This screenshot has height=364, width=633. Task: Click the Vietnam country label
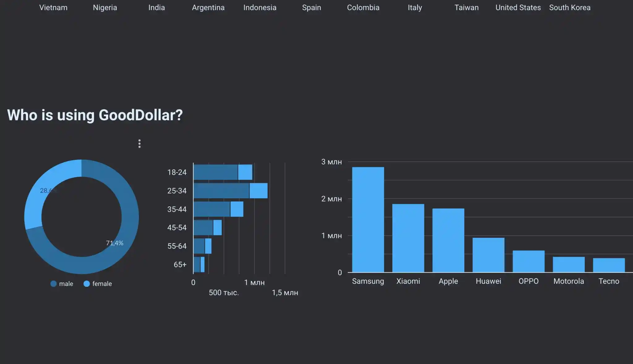click(53, 7)
